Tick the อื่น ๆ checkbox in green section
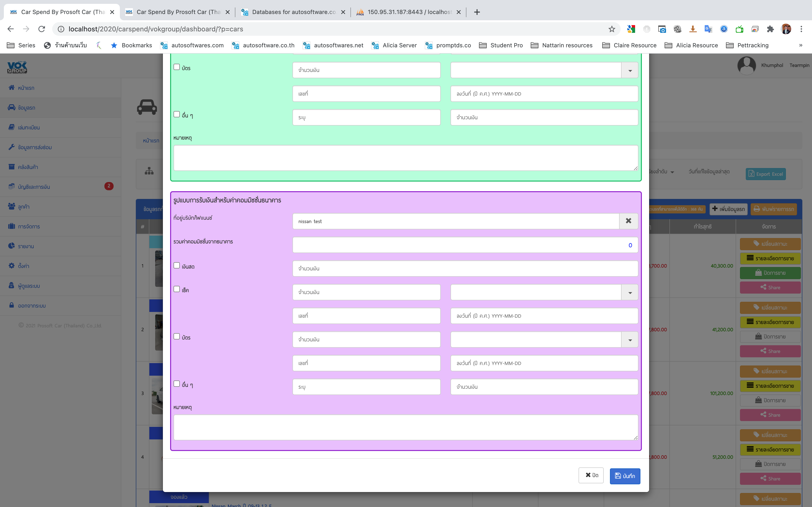Screen dimensions: 812x507 click(x=176, y=114)
